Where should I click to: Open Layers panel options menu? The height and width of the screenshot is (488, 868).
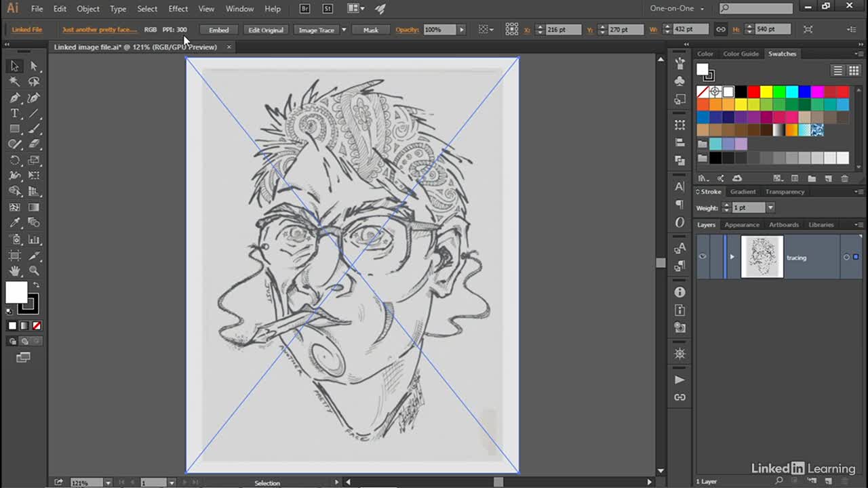[860, 225]
